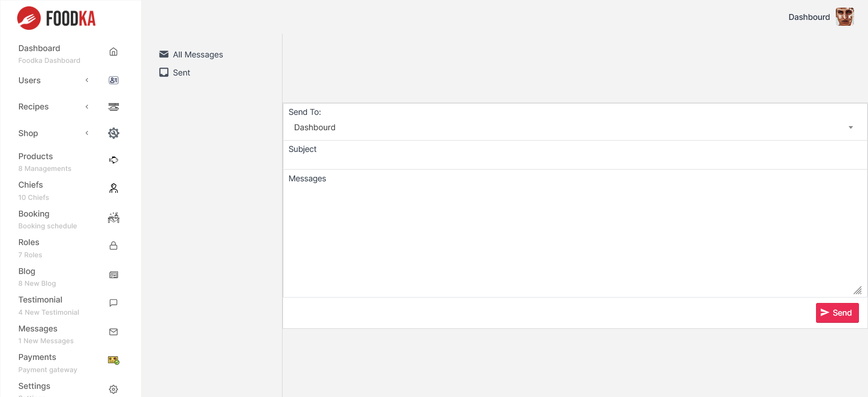Click inside the Messages text area
Screen dimensions: 868x397
click(x=574, y=235)
